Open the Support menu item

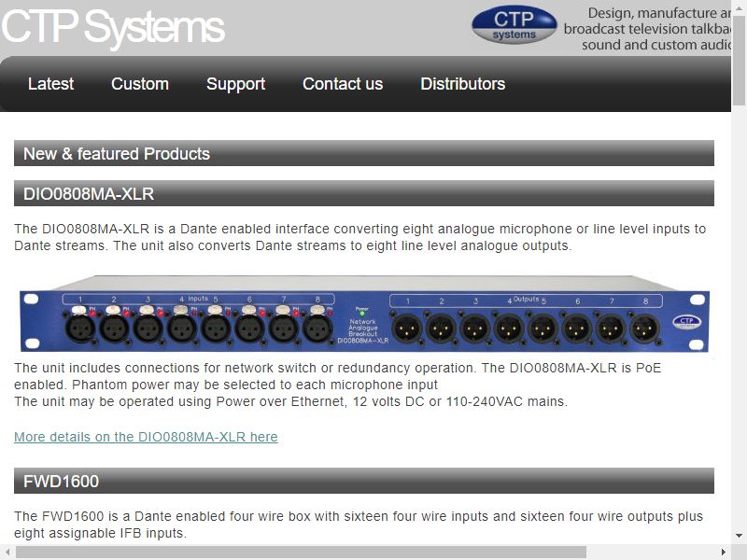[236, 84]
